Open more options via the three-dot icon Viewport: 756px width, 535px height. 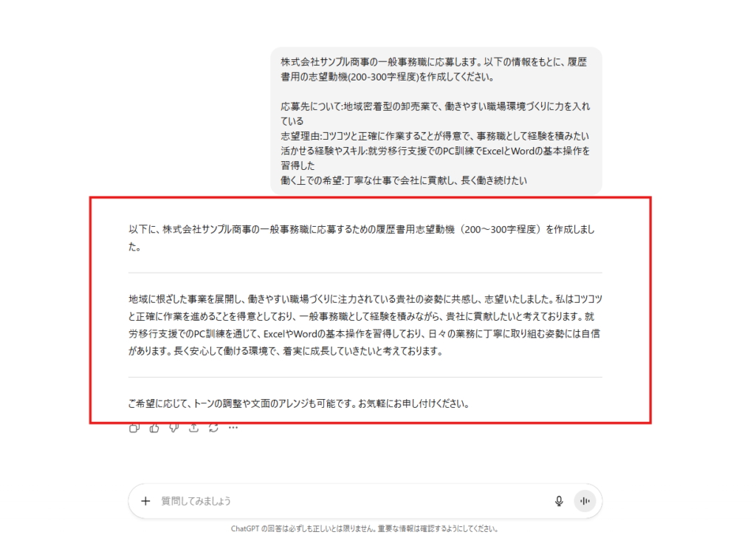pos(233,427)
